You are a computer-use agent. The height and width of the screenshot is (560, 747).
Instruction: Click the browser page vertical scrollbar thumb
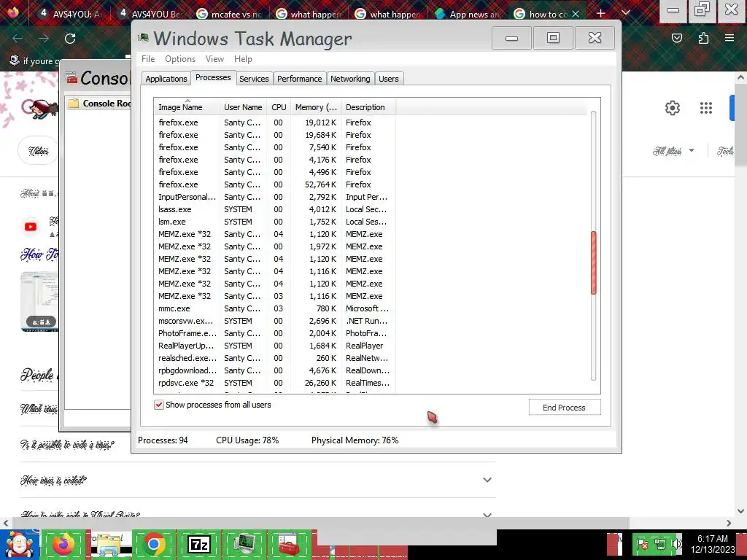point(740,125)
